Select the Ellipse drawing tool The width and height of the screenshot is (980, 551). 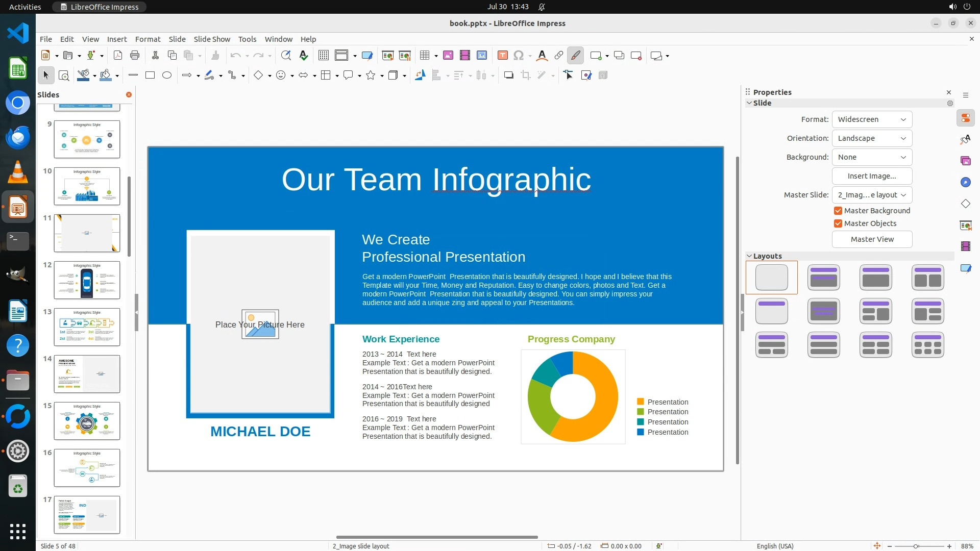tap(167, 76)
